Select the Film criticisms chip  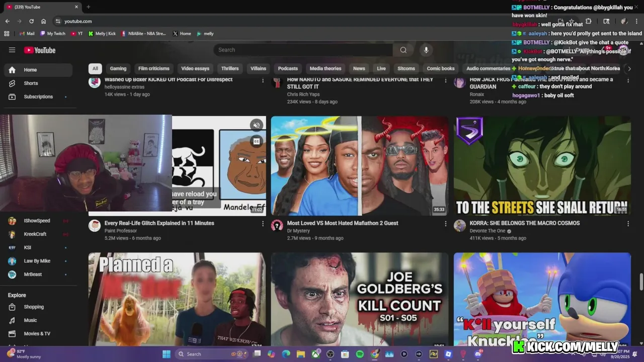(154, 68)
